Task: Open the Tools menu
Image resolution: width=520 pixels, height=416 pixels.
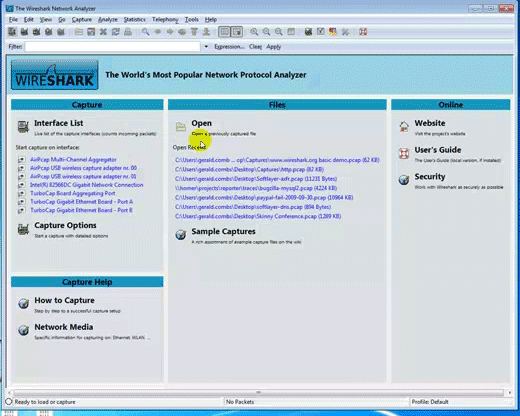Action: tap(192, 19)
